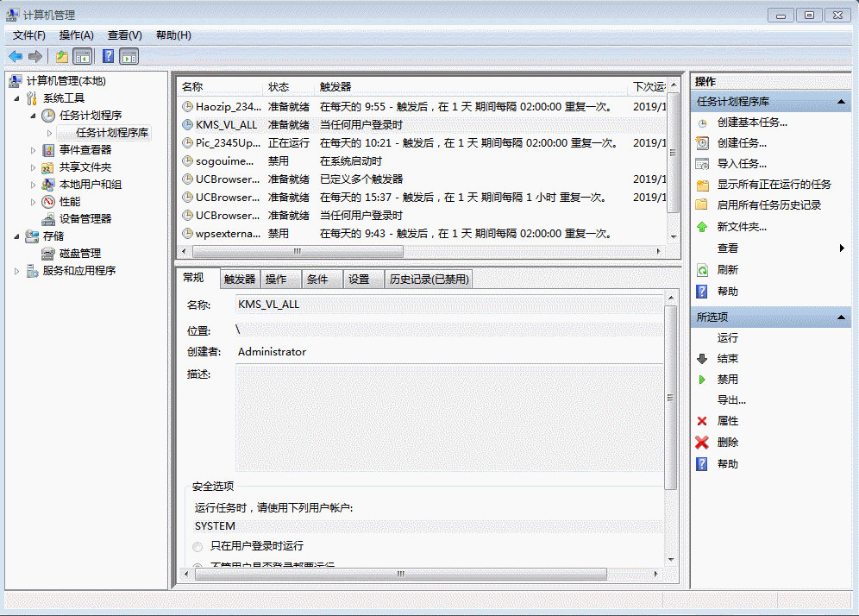Click Export (导出...) in the actions pane
The height and width of the screenshot is (616, 859).
pyautogui.click(x=731, y=400)
